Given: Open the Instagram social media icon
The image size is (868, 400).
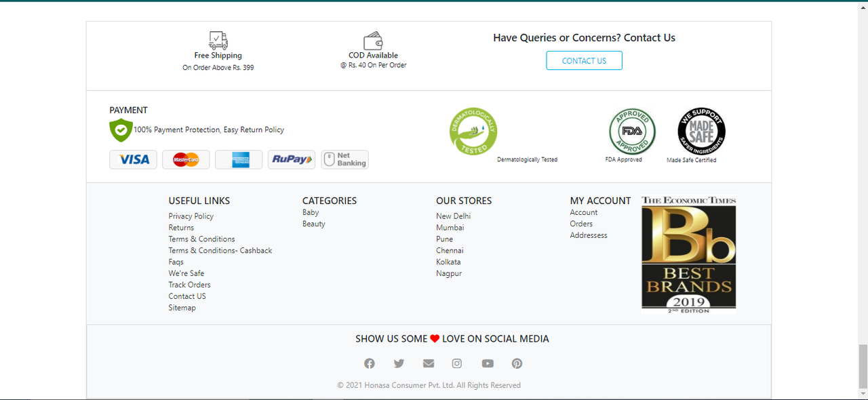Looking at the screenshot, I should click(x=457, y=363).
